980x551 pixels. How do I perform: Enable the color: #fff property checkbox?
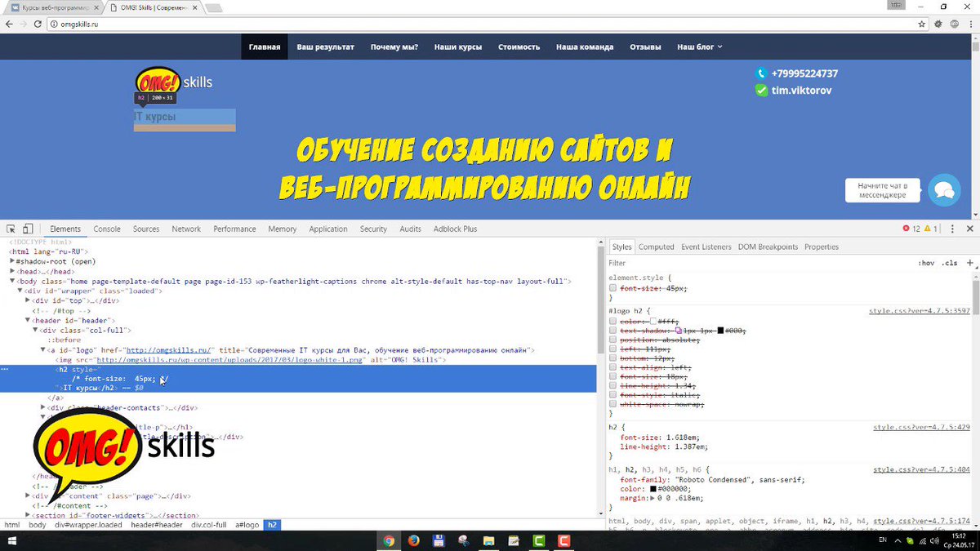coord(613,322)
